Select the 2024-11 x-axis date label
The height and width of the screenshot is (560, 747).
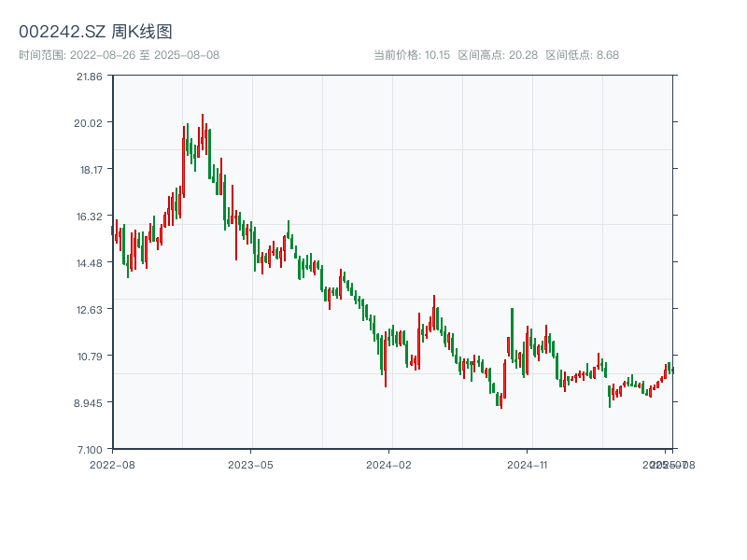527,464
